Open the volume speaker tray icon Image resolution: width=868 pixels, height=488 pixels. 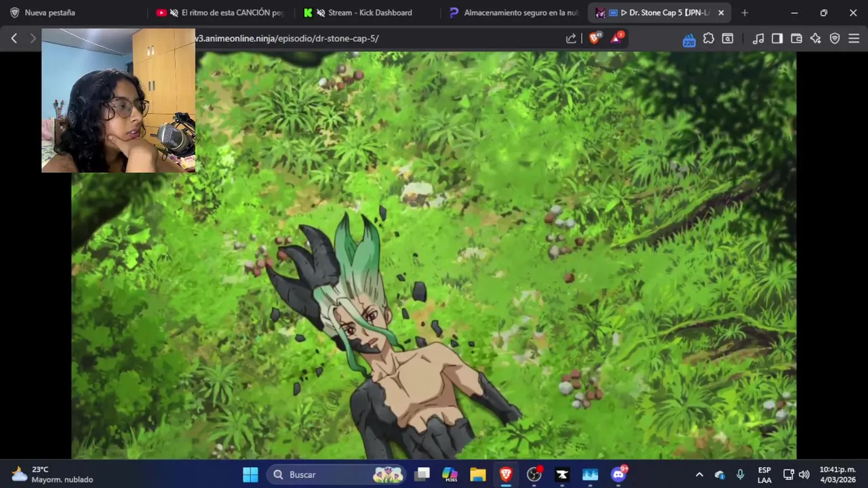tap(804, 474)
